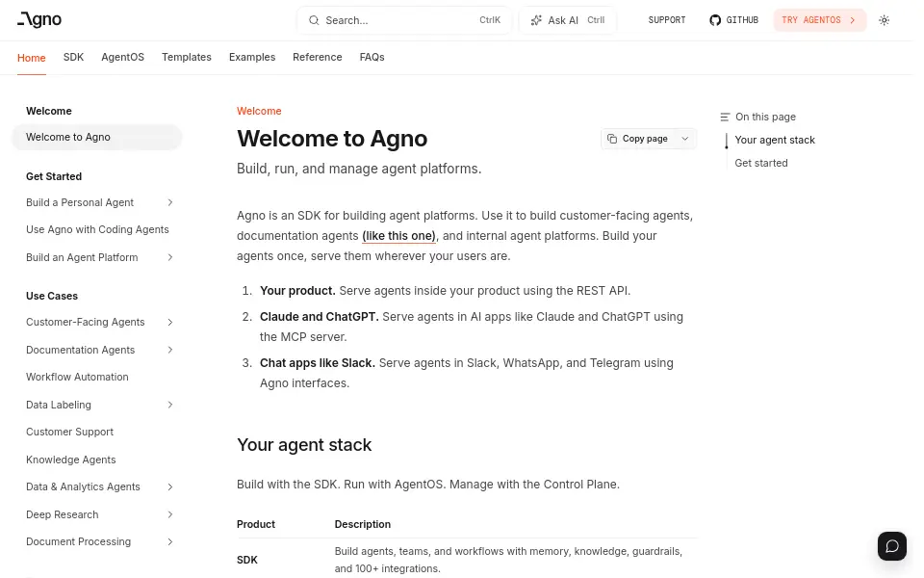Expand Data Labeling chevron

(x=169, y=405)
